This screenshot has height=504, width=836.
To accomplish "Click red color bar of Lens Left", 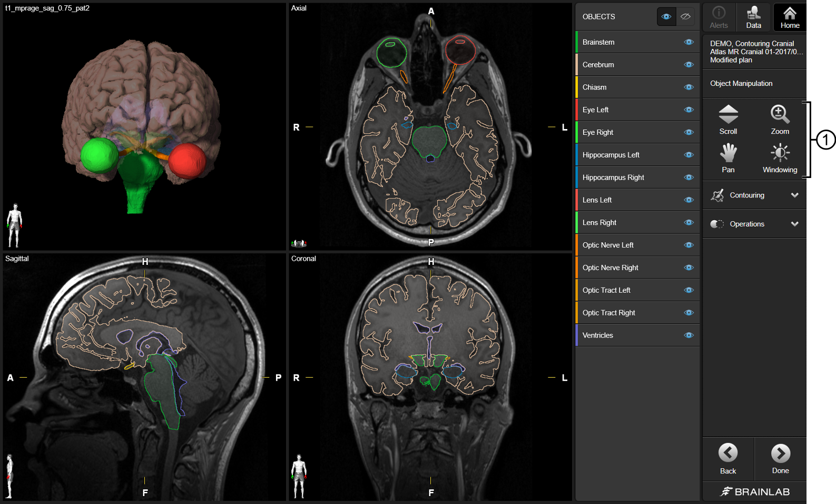I will 577,200.
